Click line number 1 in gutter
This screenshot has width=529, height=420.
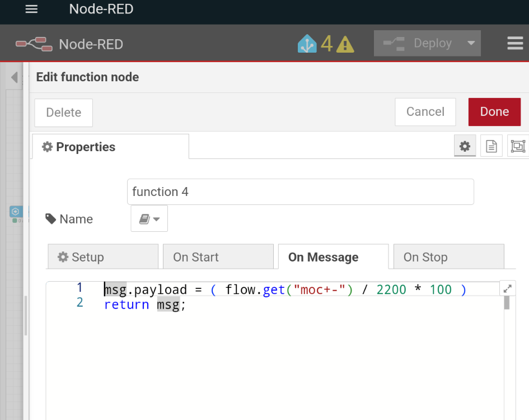(x=79, y=288)
